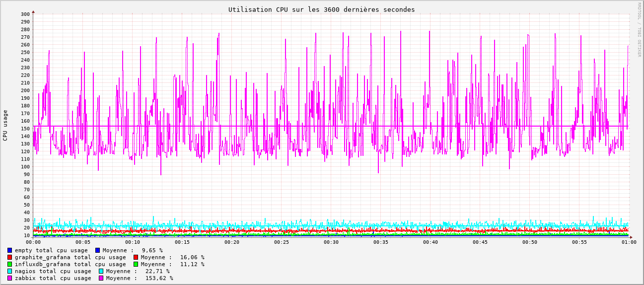
Task: Click the 10 value on the Y axis
Action: coord(27,235)
